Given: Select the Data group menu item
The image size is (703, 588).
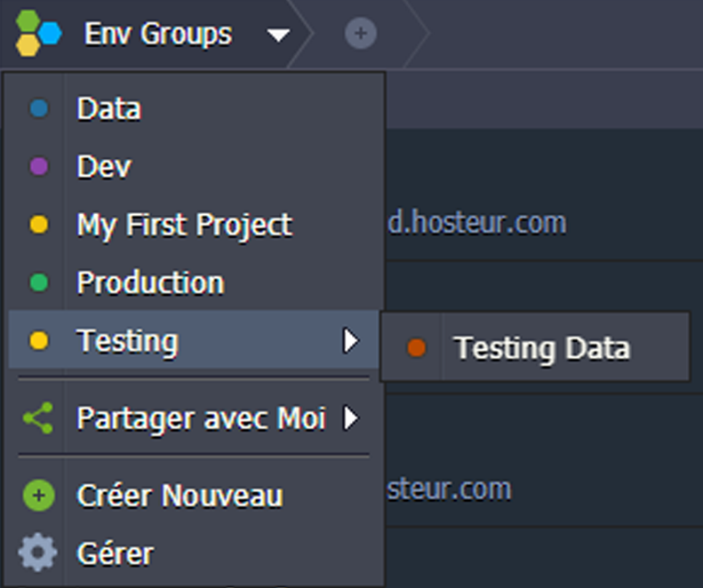Looking at the screenshot, I should 194,108.
